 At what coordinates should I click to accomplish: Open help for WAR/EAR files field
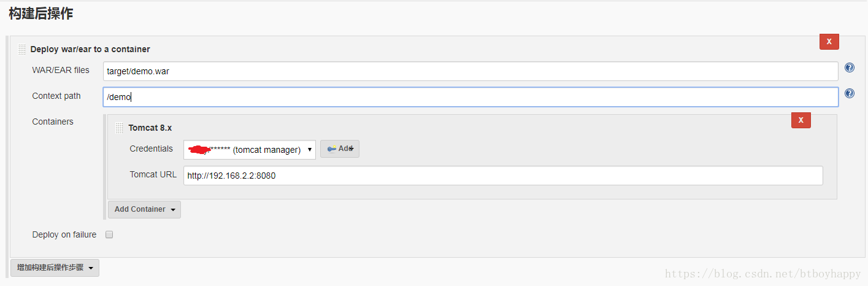click(x=850, y=68)
